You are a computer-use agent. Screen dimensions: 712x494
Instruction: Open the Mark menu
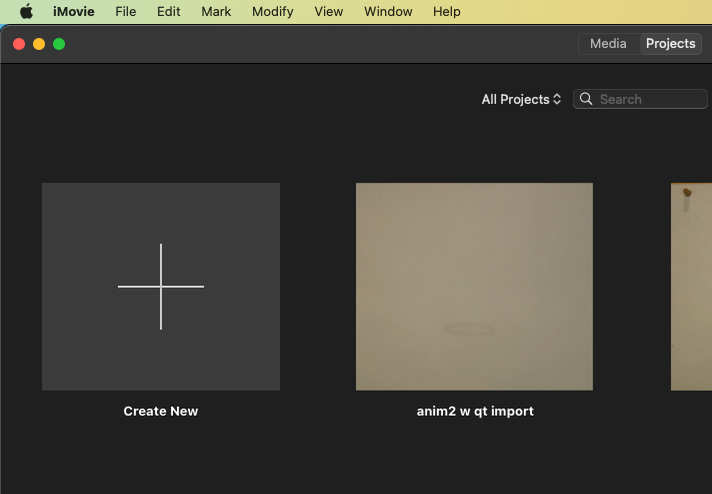(216, 11)
